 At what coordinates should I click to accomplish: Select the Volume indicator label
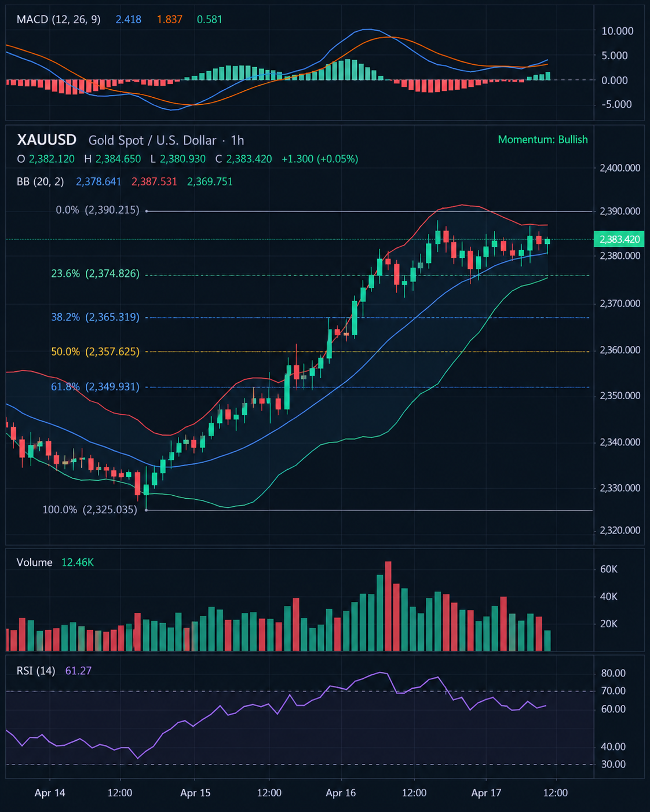tap(34, 562)
